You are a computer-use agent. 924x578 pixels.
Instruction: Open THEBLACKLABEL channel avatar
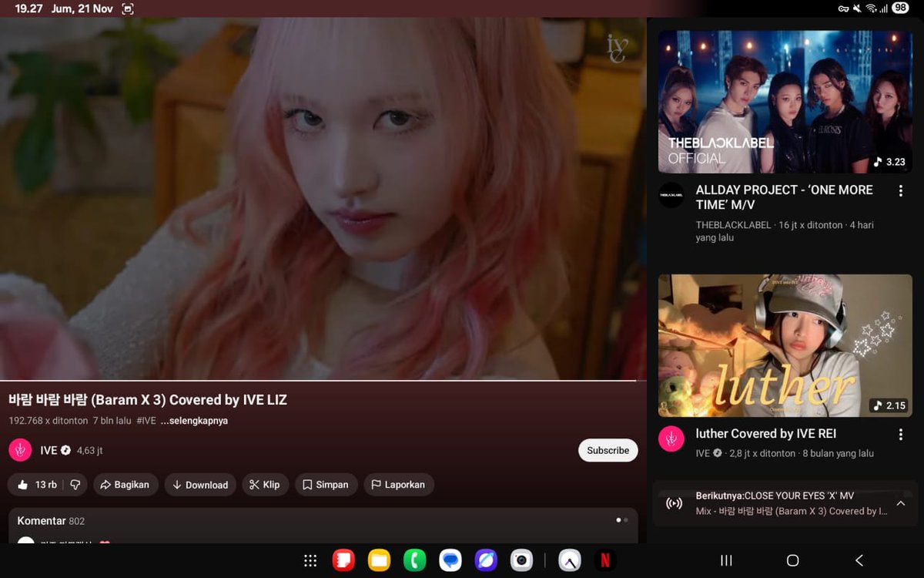[671, 195]
